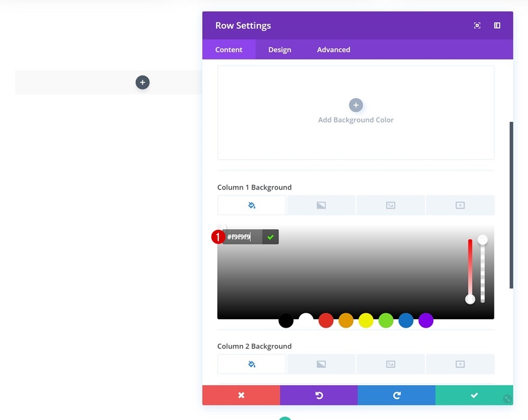Click the purple undo button
This screenshot has height=420, width=528.
(319, 395)
